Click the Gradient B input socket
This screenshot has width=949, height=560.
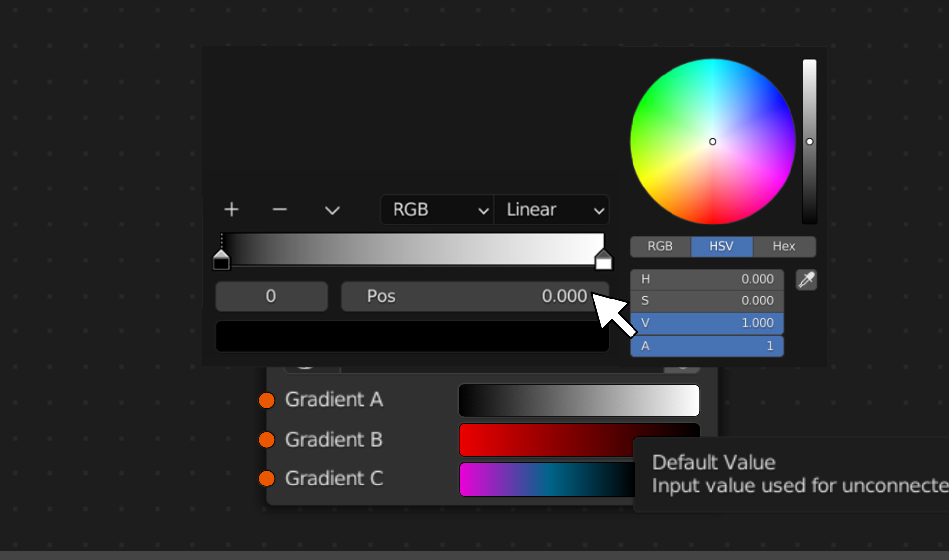click(267, 439)
